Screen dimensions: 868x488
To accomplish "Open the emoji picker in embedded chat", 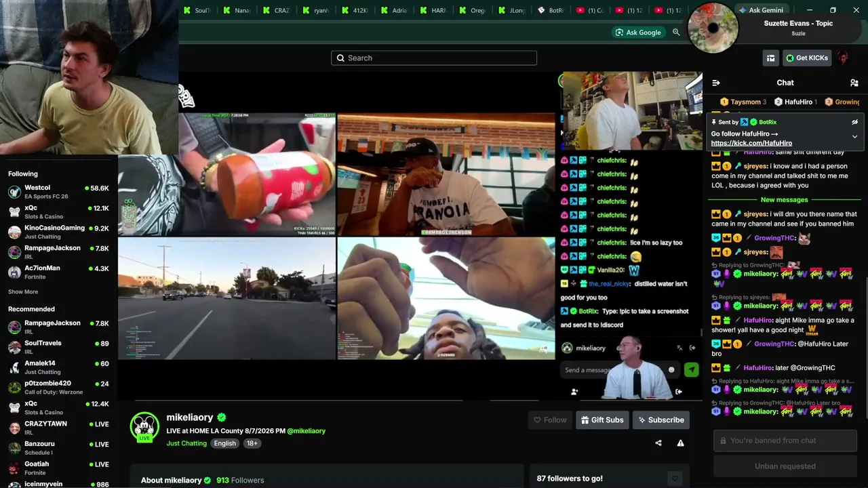I will point(671,370).
